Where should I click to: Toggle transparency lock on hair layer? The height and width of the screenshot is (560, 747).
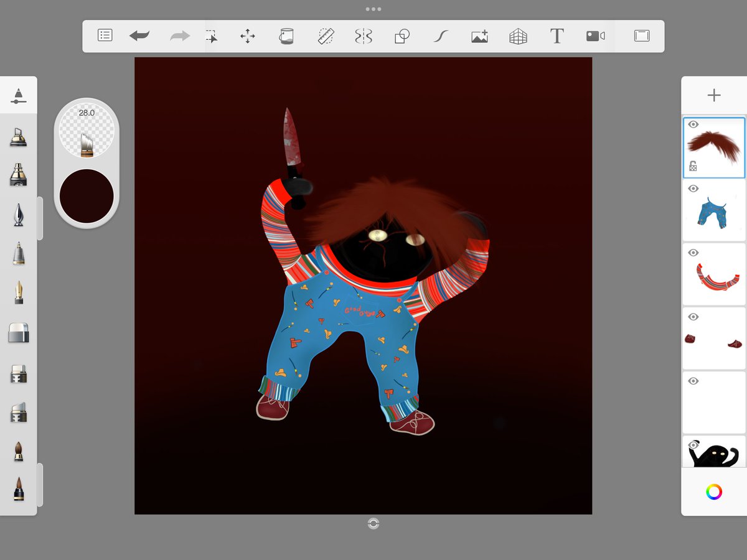pyautogui.click(x=693, y=167)
